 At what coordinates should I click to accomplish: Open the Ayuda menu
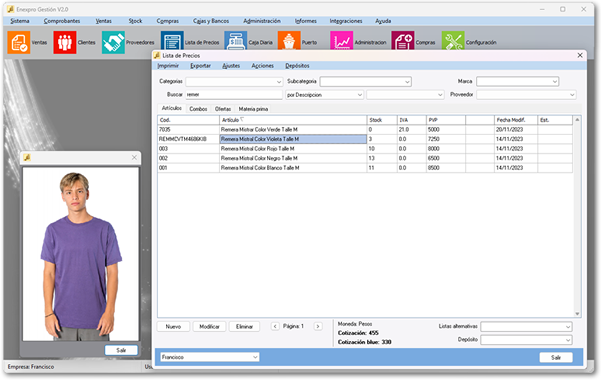pos(383,21)
